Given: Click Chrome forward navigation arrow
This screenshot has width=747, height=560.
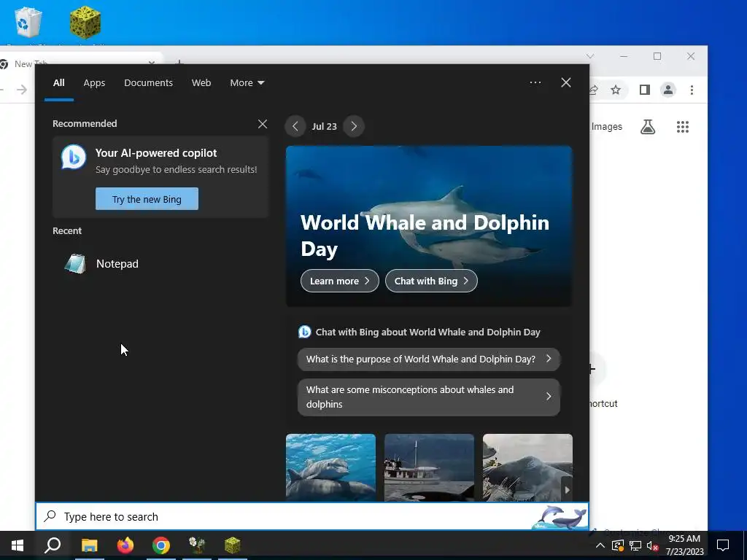Looking at the screenshot, I should tap(22, 90).
